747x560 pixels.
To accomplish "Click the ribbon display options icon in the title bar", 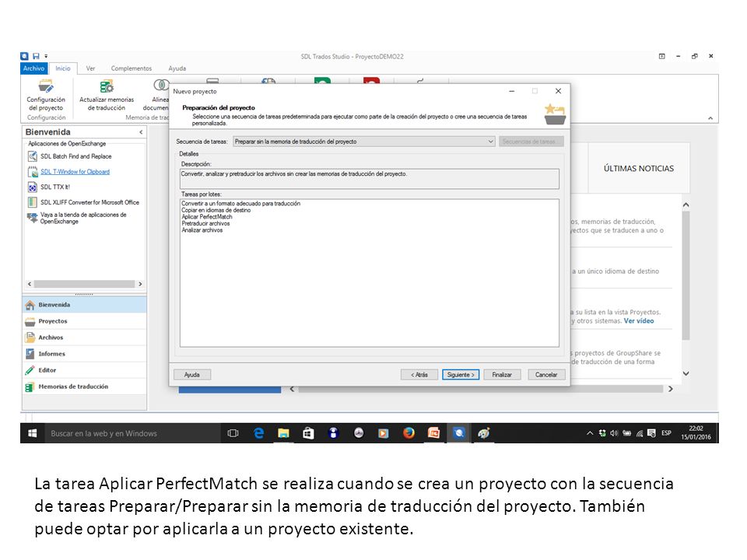I will click(x=661, y=56).
